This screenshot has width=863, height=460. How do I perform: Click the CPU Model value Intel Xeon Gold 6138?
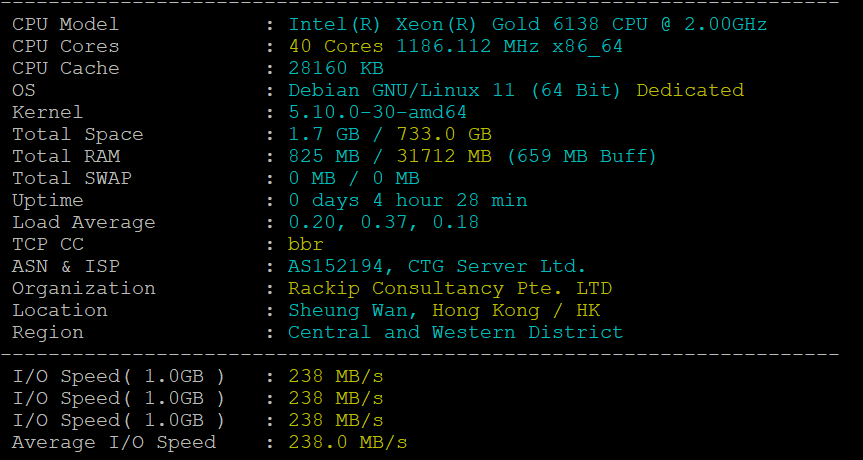(528, 24)
